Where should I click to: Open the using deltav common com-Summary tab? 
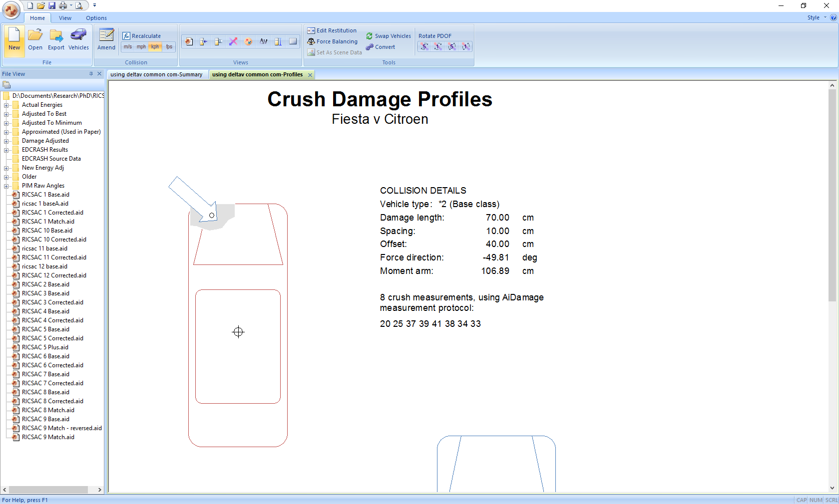pyautogui.click(x=156, y=74)
